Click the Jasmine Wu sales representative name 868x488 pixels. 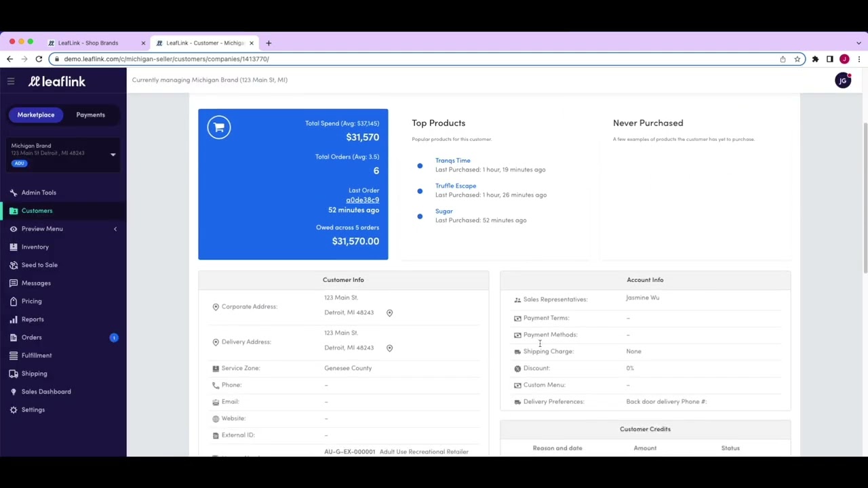click(642, 298)
